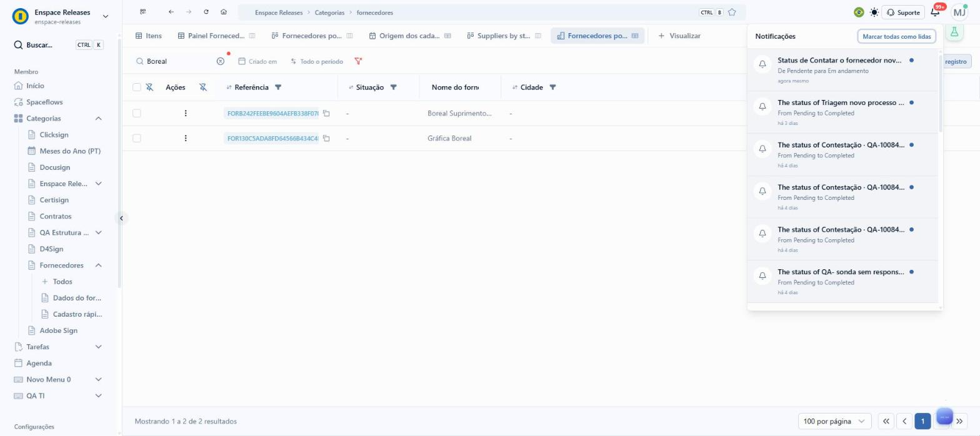This screenshot has height=436, width=980.
Task: Open the Triagem novo processo notification
Action: (843, 112)
